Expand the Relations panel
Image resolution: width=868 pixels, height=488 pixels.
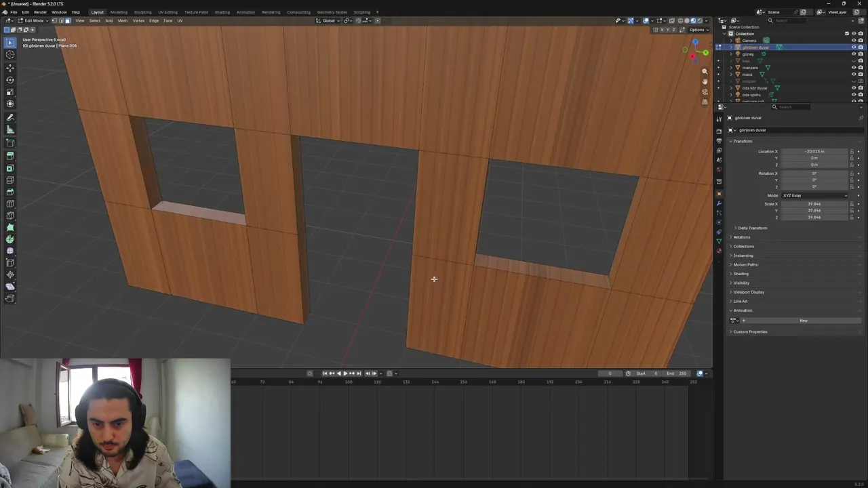(742, 237)
